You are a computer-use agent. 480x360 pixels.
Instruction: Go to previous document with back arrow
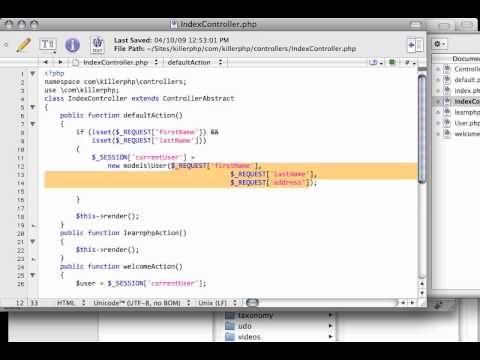(46, 62)
